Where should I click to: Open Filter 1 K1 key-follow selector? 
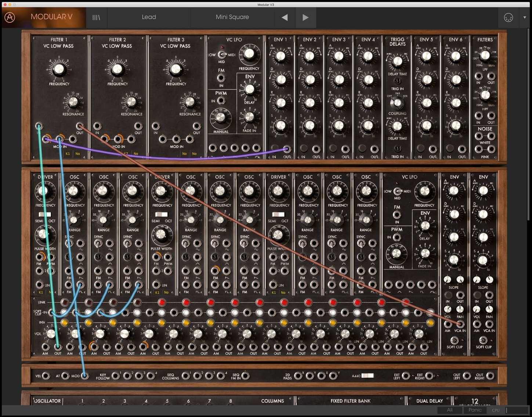tap(68, 154)
